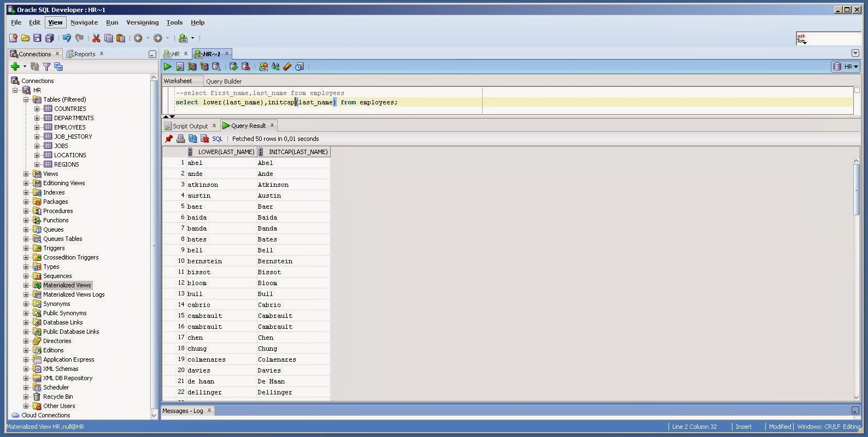Screen dimensions: 868x437
Task: Click the SQL link in the result toolbar
Action: click(x=218, y=139)
